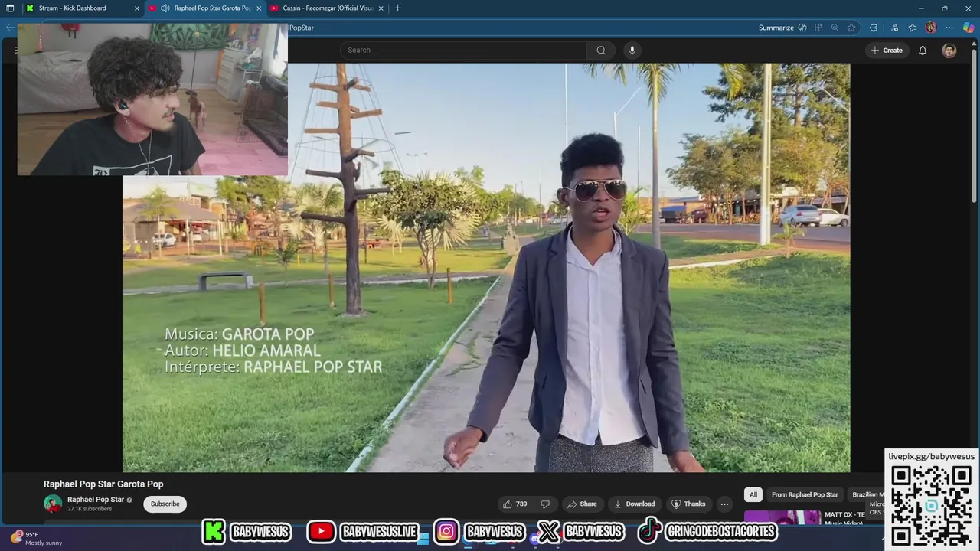
Task: Dislike the video
Action: click(545, 504)
